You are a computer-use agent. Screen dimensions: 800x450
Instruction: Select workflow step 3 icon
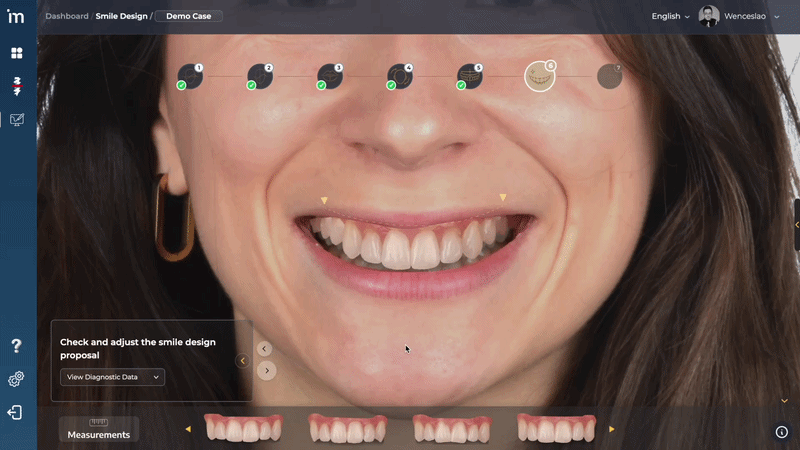click(x=330, y=76)
